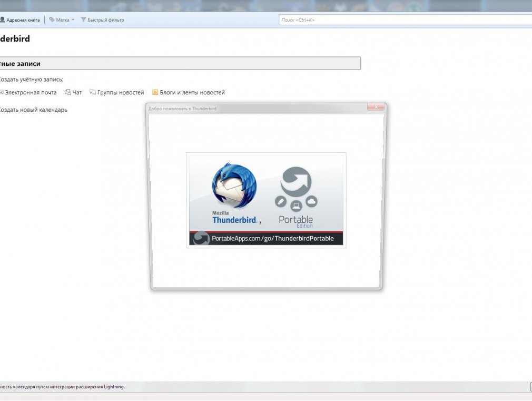The image size is (532, 401).
Task: Click the status bar Lightning message
Action: 63,387
